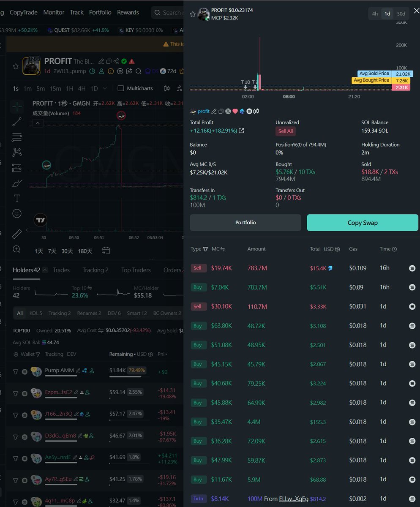Click the Avg Sold Price label on mini chart
This screenshot has width=420, height=507.
click(x=374, y=74)
